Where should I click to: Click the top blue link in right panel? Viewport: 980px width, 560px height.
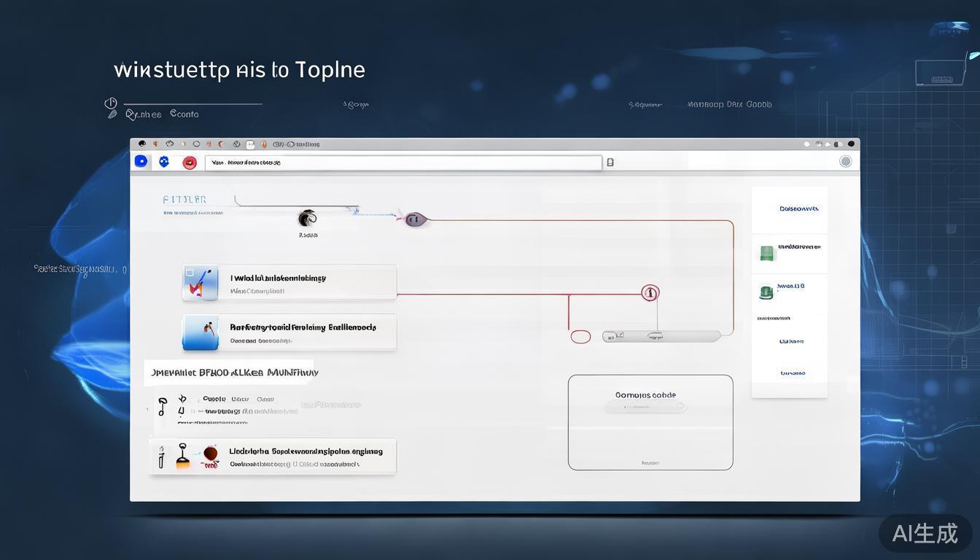coord(798,209)
